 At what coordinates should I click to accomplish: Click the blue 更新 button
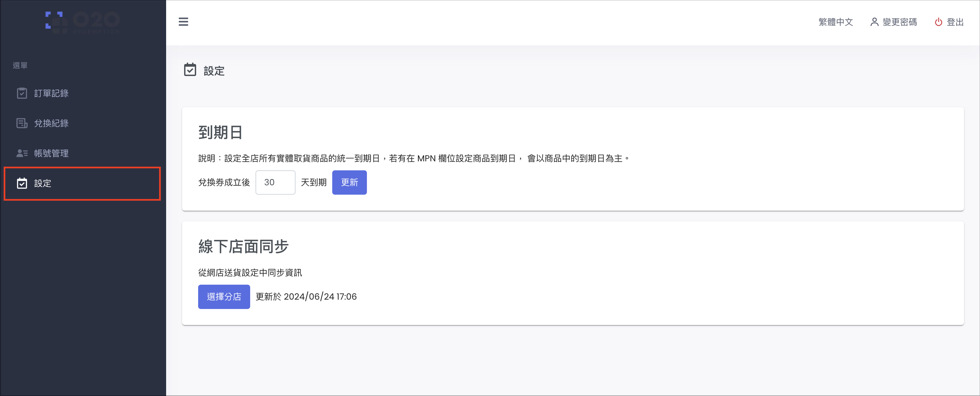click(x=349, y=182)
